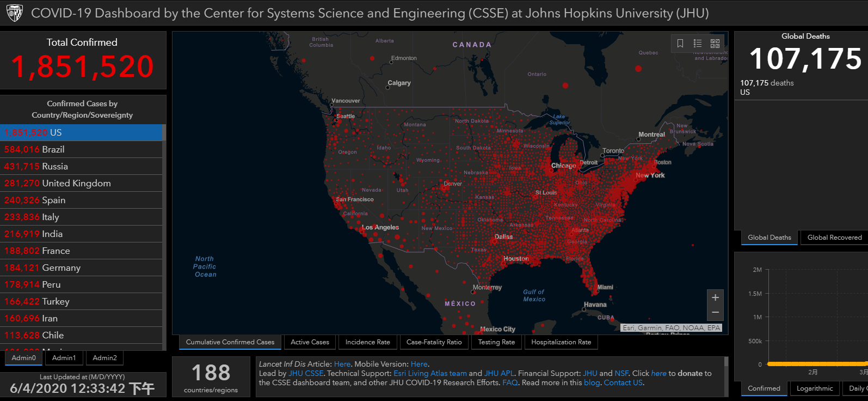Click the orange confirmed cases chart line
The height and width of the screenshot is (401, 868).
pyautogui.click(x=816, y=364)
